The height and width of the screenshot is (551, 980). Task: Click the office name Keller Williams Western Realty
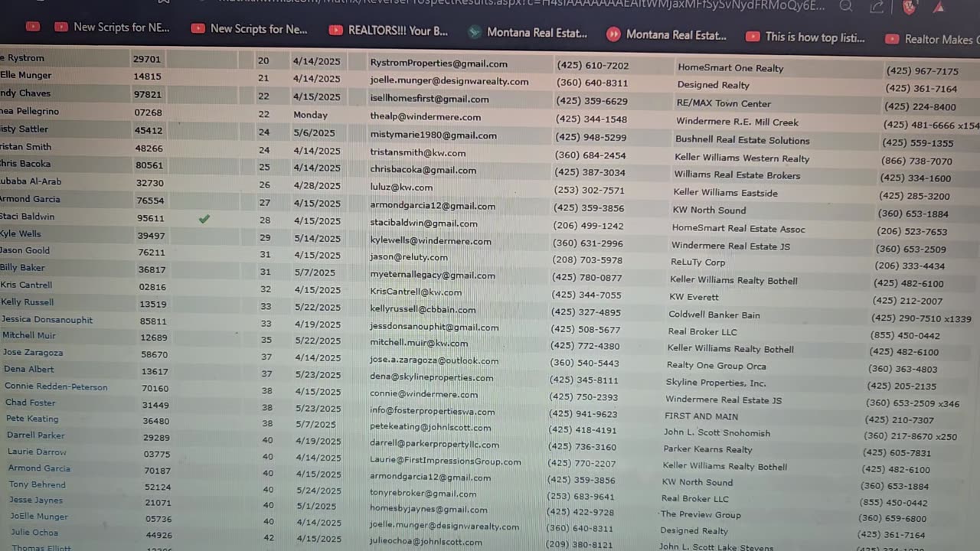tap(742, 158)
